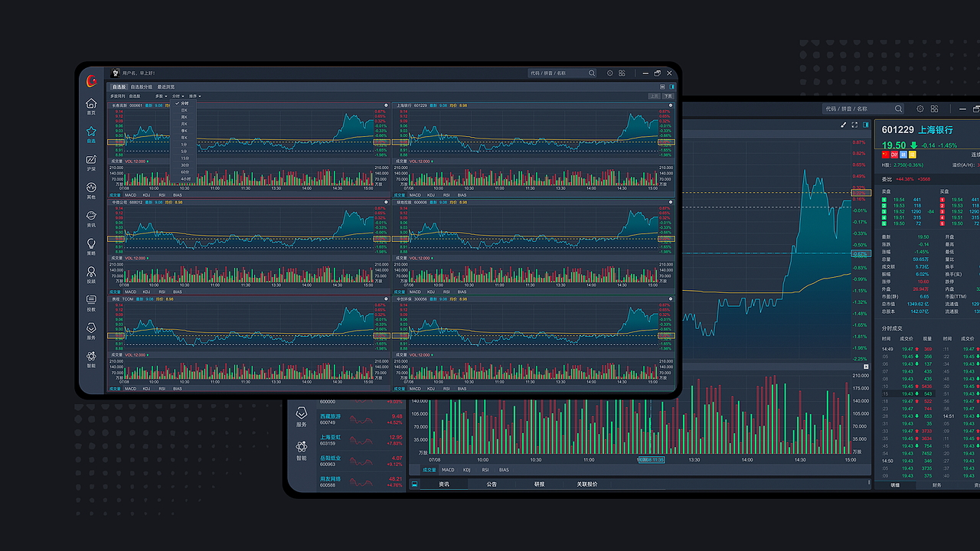980x551 pixels.
Task: Click round button on 上海银行 601229 chart header
Action: click(671, 106)
